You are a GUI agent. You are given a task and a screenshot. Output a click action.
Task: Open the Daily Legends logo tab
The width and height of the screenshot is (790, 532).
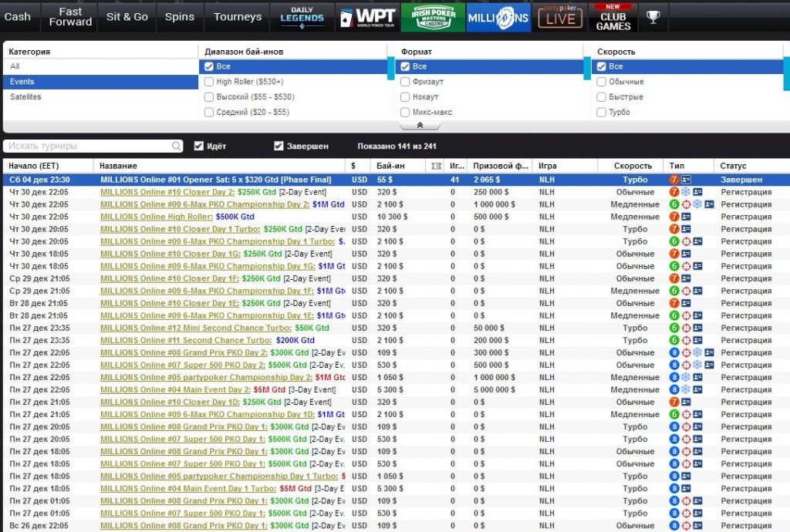[x=302, y=17]
